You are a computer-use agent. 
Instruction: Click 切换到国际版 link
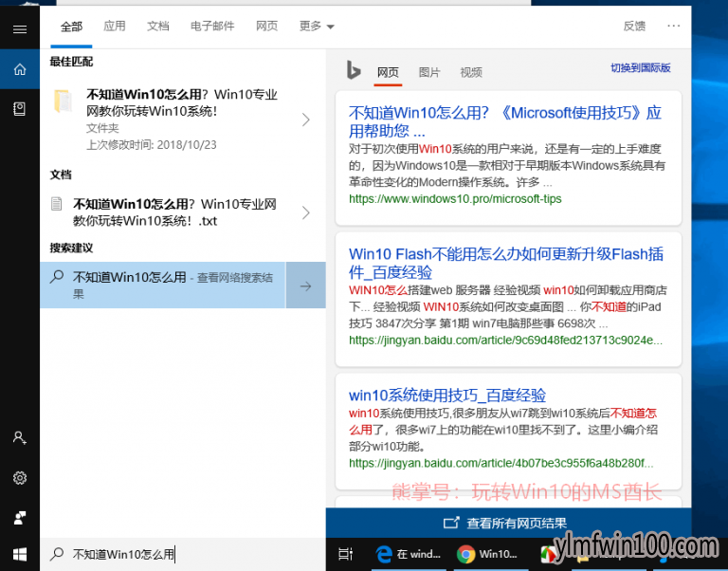coord(640,68)
